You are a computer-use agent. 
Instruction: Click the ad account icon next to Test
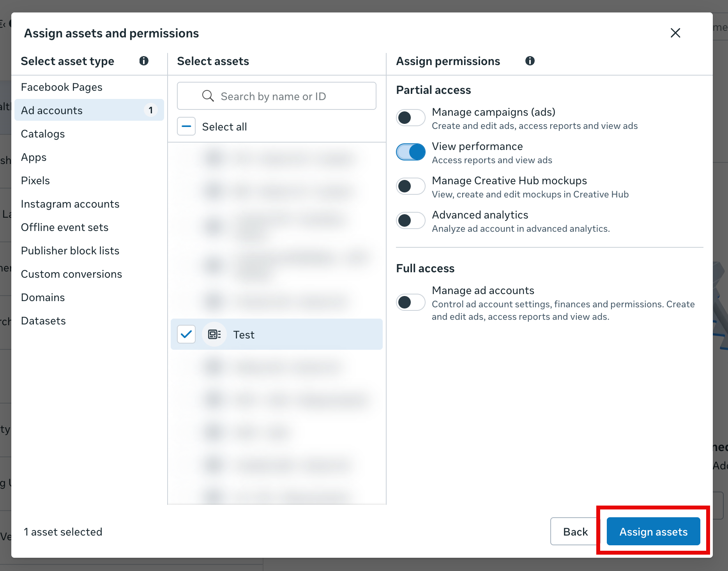point(214,334)
